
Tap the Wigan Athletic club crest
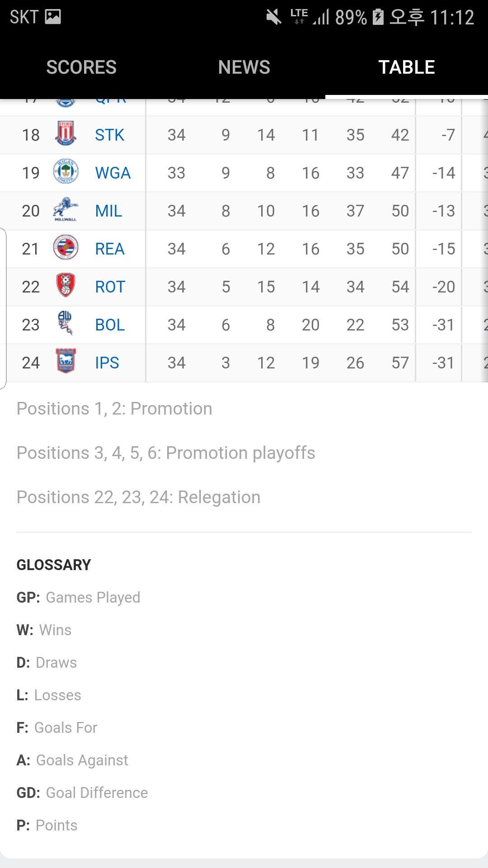pos(66,172)
